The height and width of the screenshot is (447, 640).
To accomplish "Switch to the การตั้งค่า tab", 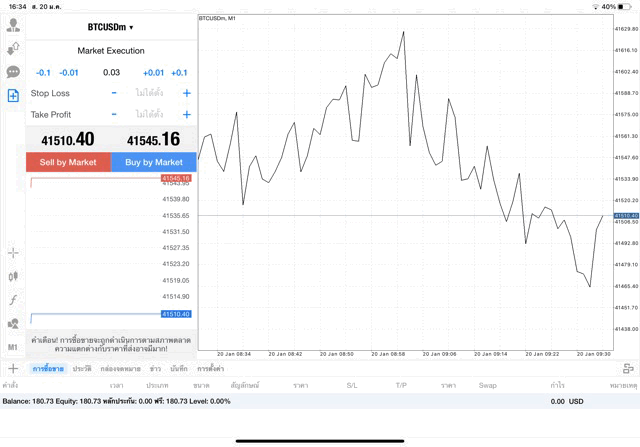I will pos(211,369).
